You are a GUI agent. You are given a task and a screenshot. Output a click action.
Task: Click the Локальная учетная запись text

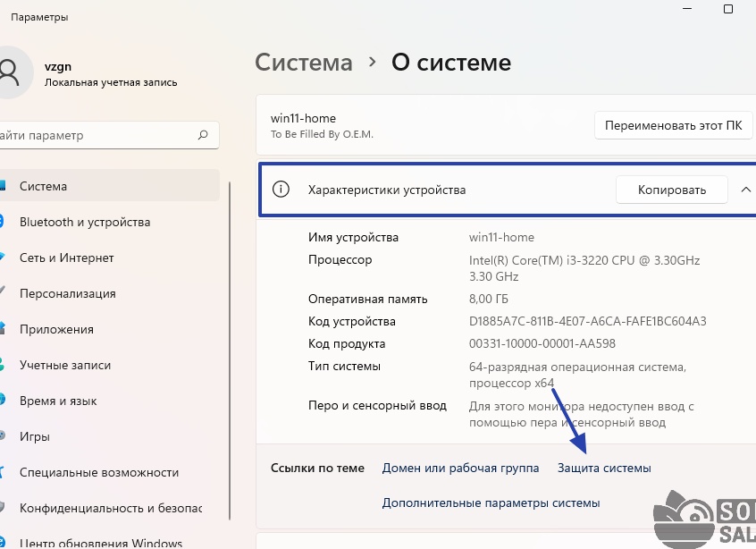(x=111, y=82)
